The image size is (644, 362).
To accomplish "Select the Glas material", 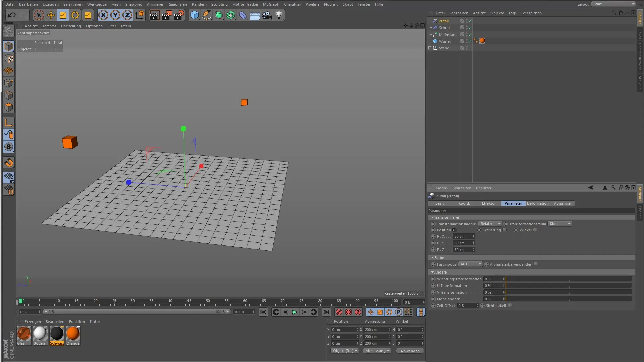I will [x=24, y=336].
